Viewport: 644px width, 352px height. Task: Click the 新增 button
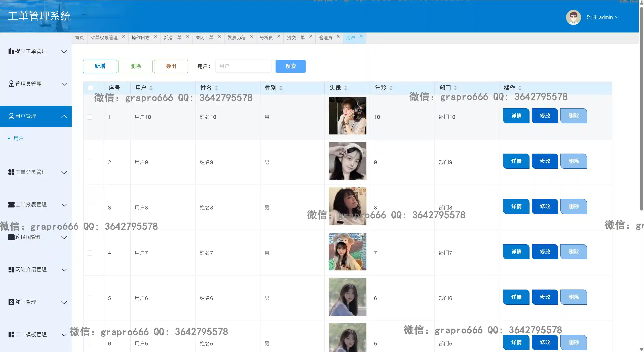[100, 66]
